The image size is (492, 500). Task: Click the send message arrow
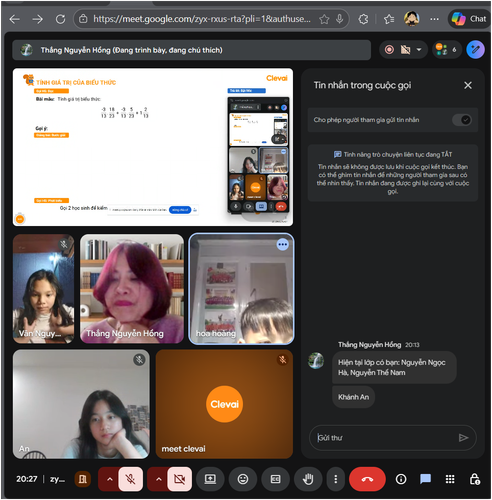(x=463, y=438)
